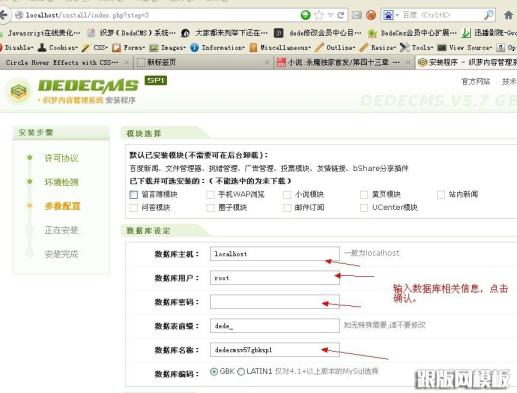This screenshot has height=393, width=517.
Task: Tick the 站内新闻 checkbox
Action: click(441, 195)
